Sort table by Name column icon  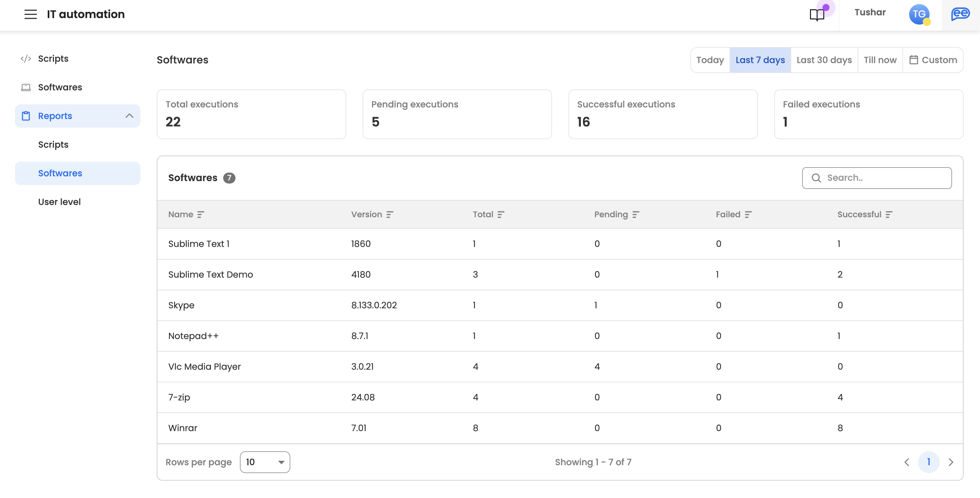click(x=200, y=215)
